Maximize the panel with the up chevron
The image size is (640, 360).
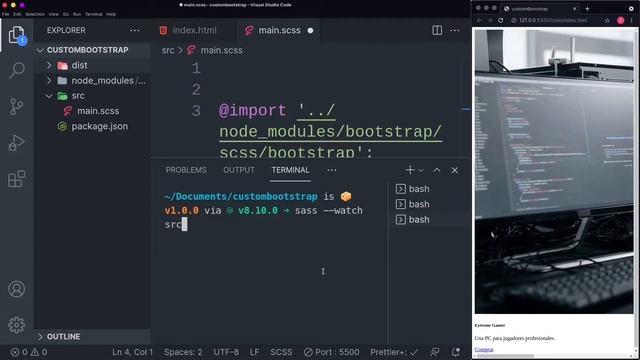(437, 170)
